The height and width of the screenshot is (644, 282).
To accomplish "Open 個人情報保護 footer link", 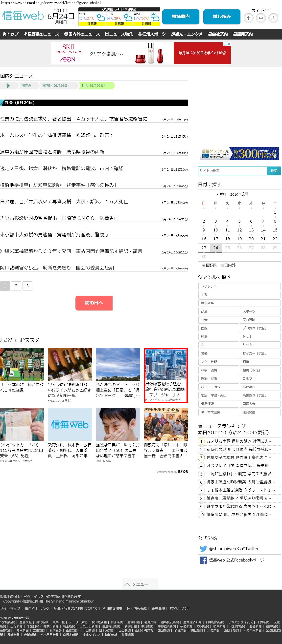I will click(x=137, y=608).
